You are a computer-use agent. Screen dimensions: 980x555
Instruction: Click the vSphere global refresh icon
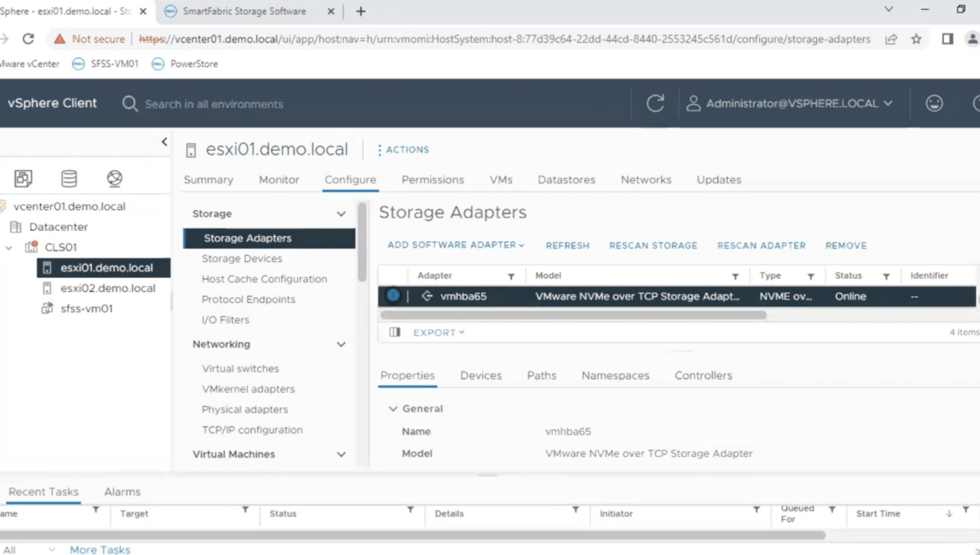click(655, 103)
